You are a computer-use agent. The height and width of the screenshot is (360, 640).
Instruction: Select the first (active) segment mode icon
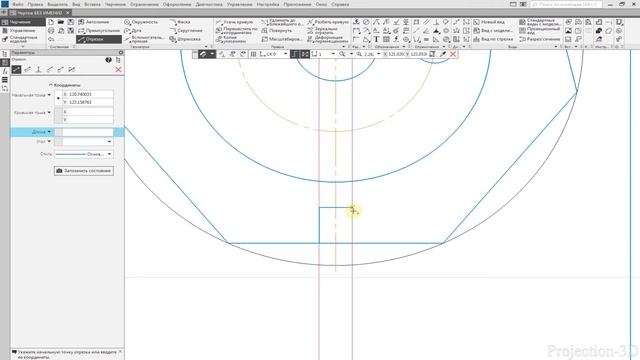click(16, 70)
